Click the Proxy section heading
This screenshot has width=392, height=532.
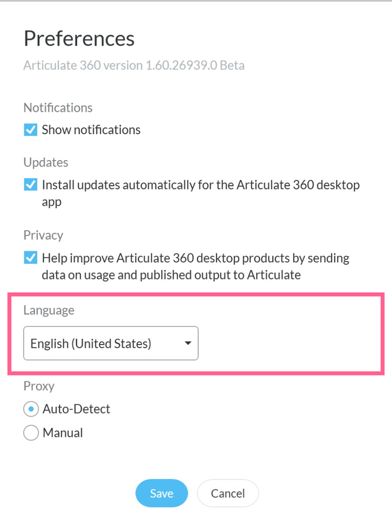pyautogui.click(x=39, y=386)
